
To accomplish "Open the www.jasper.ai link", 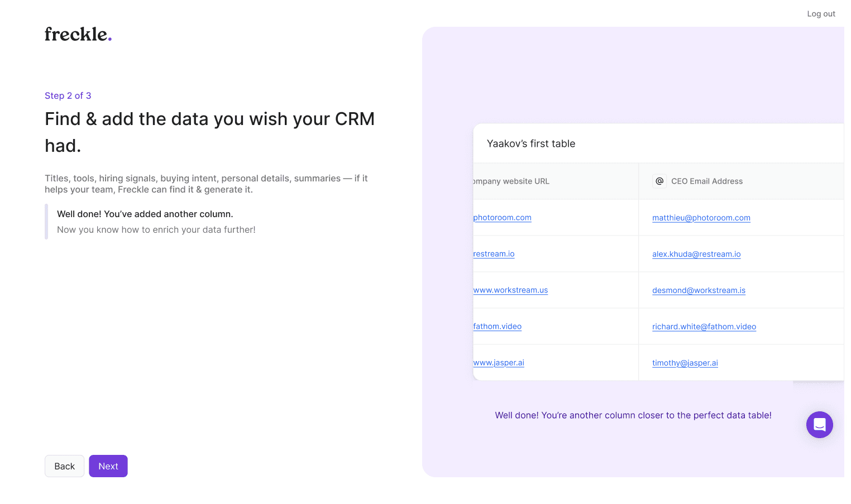I will click(499, 363).
